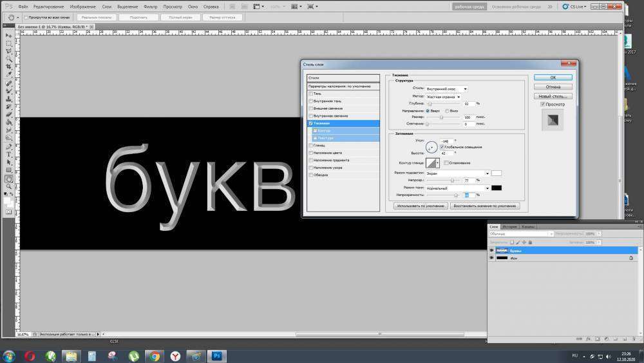Pick the Horizontal Type (T) tool
This screenshot has height=363, width=644.
click(x=8, y=154)
